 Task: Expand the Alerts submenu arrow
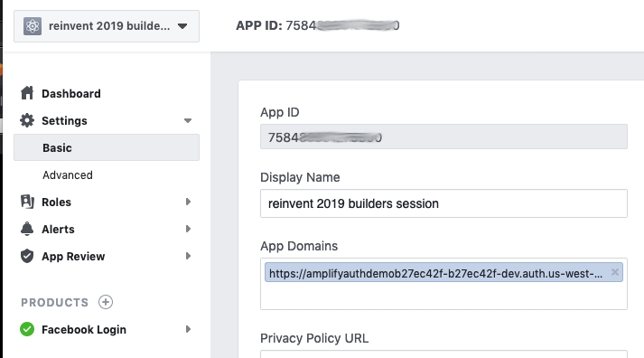tap(188, 229)
